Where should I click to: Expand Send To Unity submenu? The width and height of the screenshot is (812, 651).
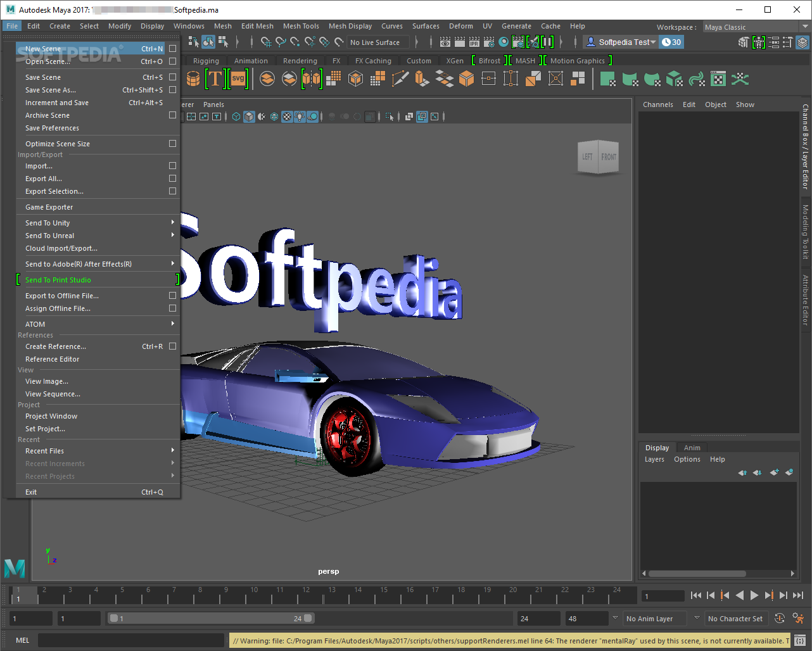pyautogui.click(x=172, y=222)
